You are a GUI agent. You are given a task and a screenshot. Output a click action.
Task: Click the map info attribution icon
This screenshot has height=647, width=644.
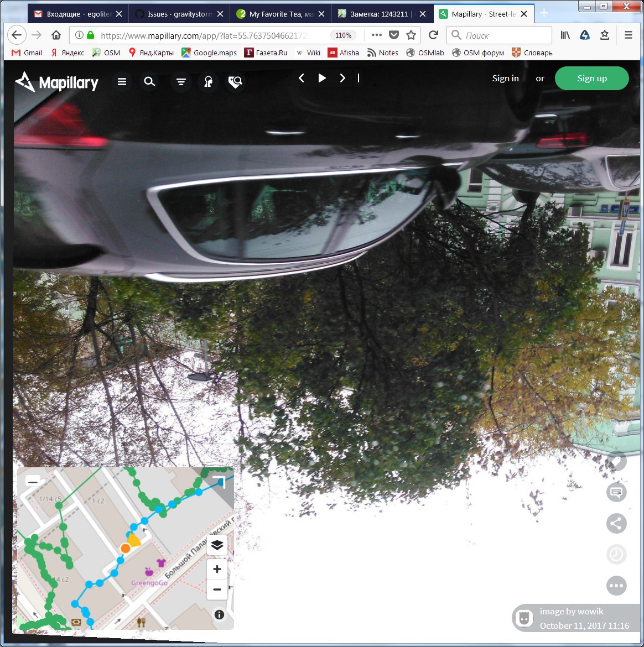[x=219, y=614]
